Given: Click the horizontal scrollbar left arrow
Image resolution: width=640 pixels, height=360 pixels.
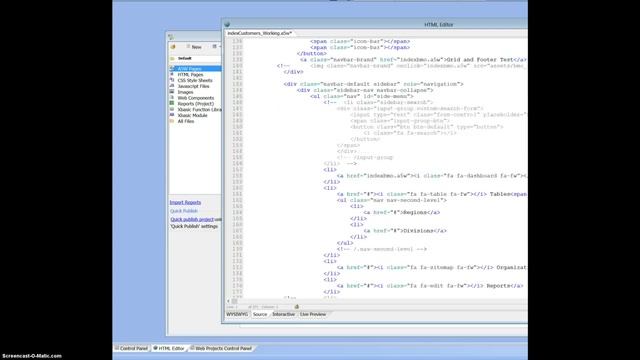Looking at the screenshot, I should point(228,301).
